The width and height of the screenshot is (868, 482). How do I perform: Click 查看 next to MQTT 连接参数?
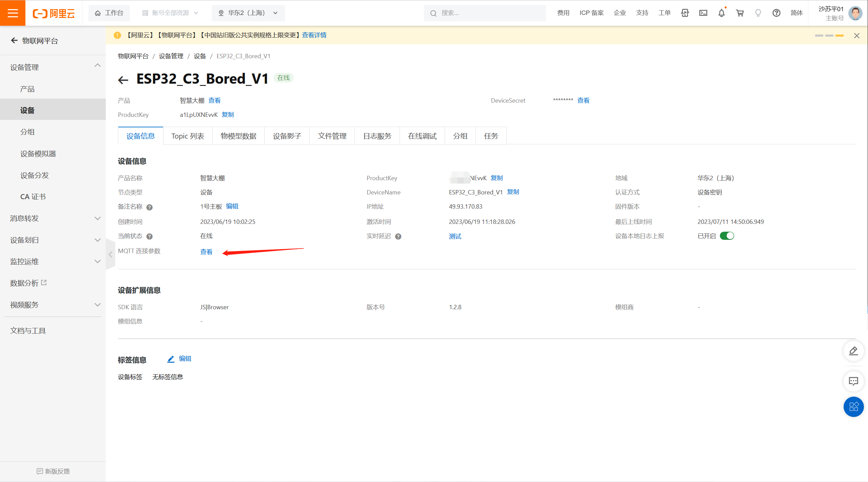[x=206, y=252]
